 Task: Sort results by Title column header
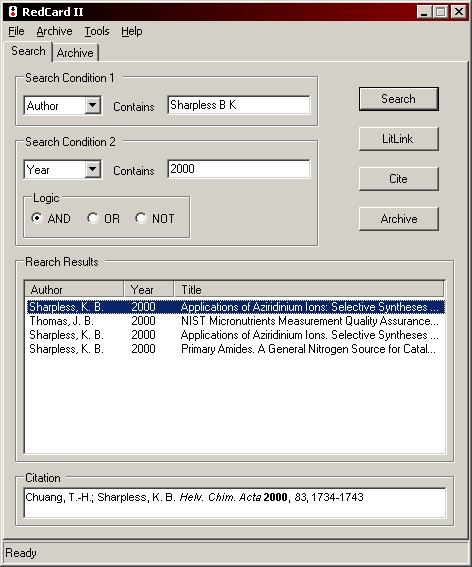(309, 290)
